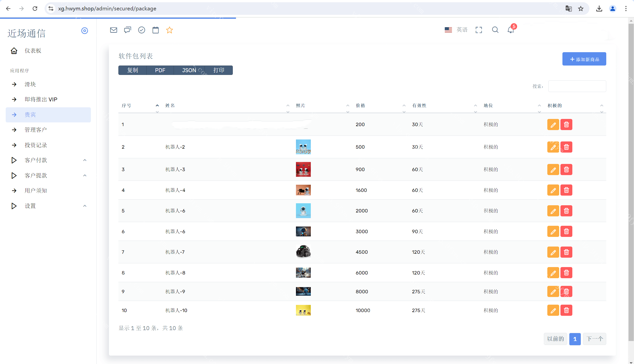Click the yellow star favorites icon
This screenshot has width=634, height=364.
point(169,30)
